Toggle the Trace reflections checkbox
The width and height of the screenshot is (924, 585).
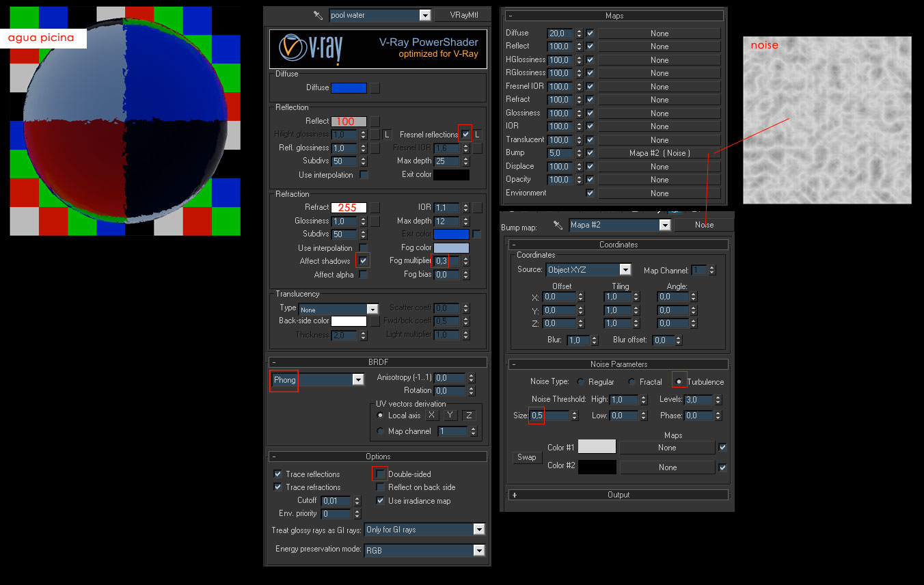pyautogui.click(x=278, y=474)
